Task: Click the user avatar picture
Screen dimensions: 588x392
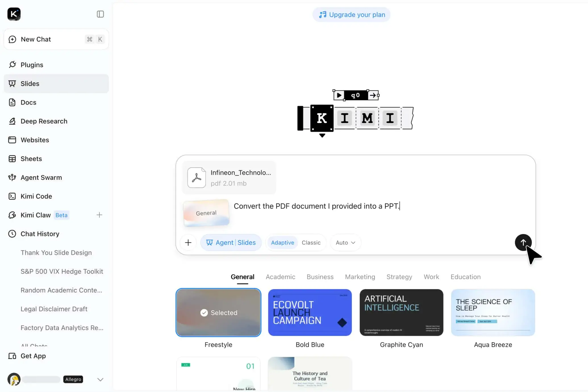Action: [x=14, y=379]
